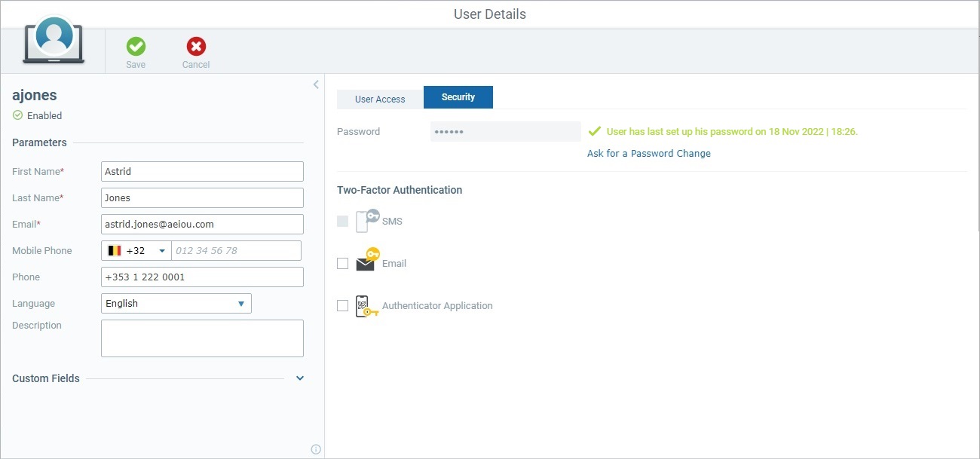The width and height of the screenshot is (980, 459).
Task: Enable Email two-factor checkbox
Action: (x=342, y=264)
